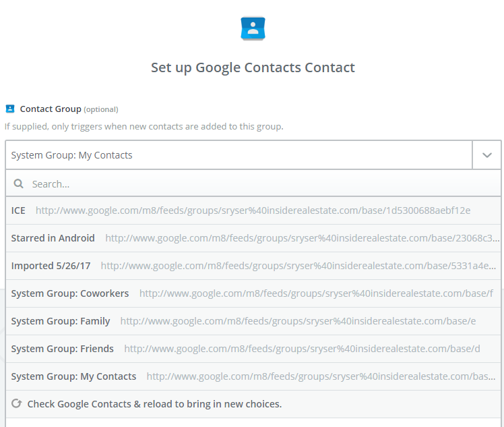This screenshot has height=427, width=504.
Task: Click the Coworkers group feed URL
Action: pyautogui.click(x=316, y=293)
